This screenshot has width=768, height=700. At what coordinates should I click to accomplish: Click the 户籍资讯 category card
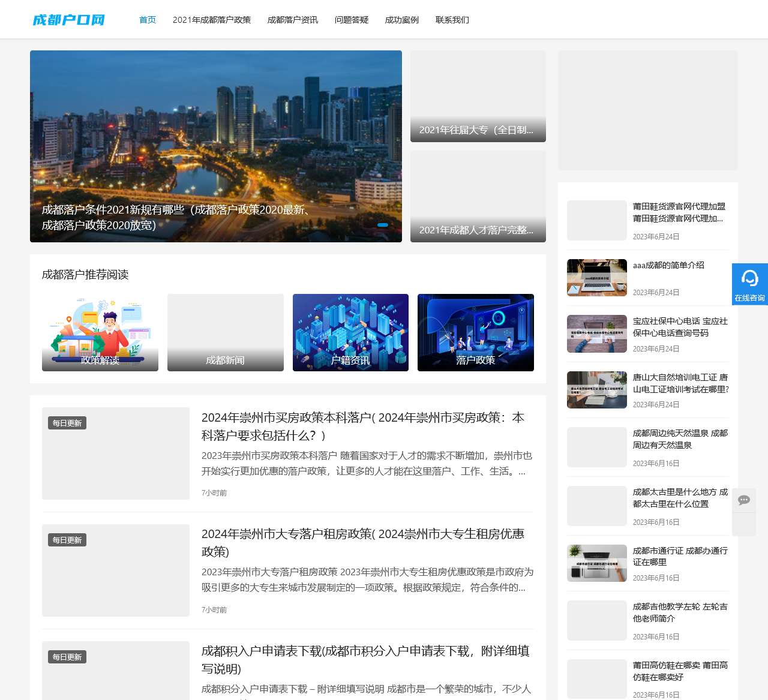coord(350,332)
